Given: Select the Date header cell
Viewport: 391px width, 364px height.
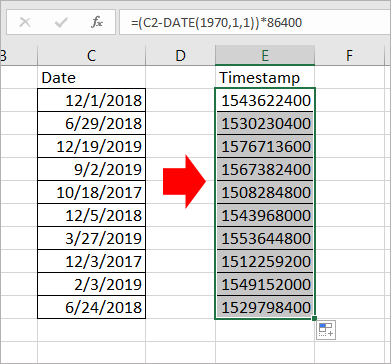Looking at the screenshot, I should point(91,77).
